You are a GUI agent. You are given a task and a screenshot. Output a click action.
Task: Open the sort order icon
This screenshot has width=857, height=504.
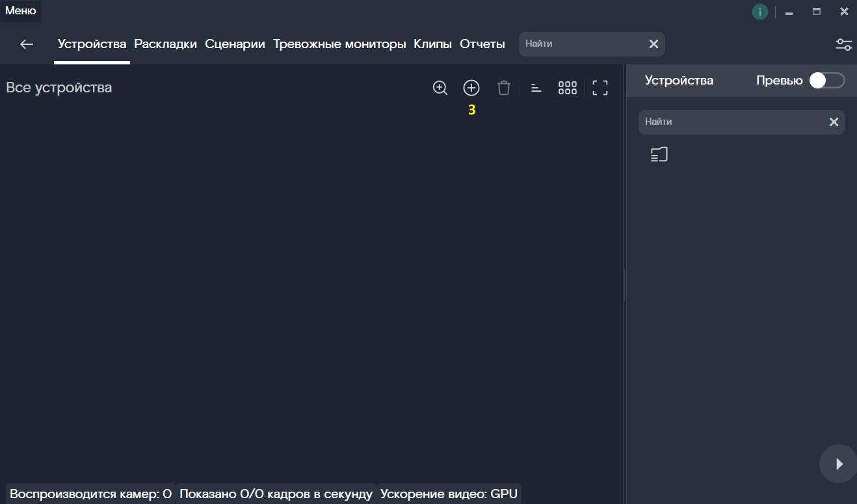[536, 88]
